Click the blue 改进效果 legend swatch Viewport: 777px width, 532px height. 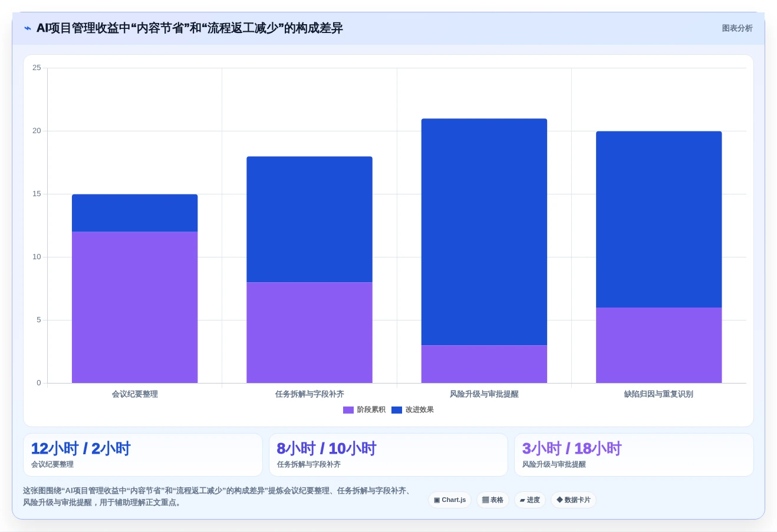click(397, 410)
